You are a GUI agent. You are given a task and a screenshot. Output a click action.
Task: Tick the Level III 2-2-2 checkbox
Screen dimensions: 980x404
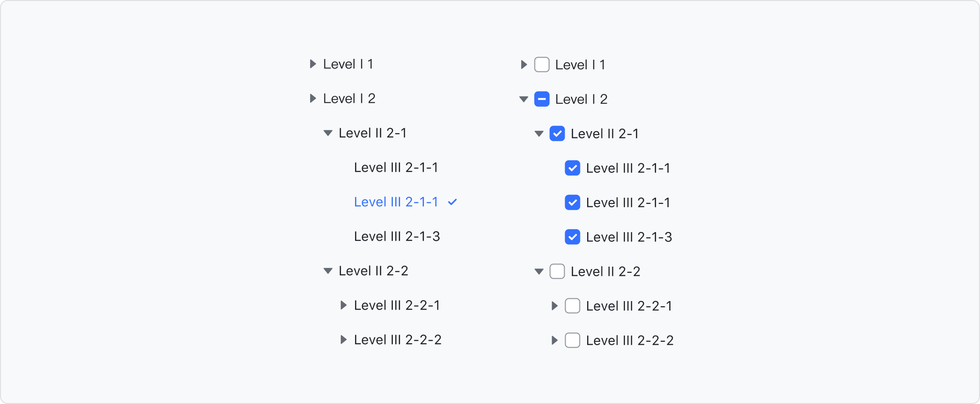(x=572, y=340)
